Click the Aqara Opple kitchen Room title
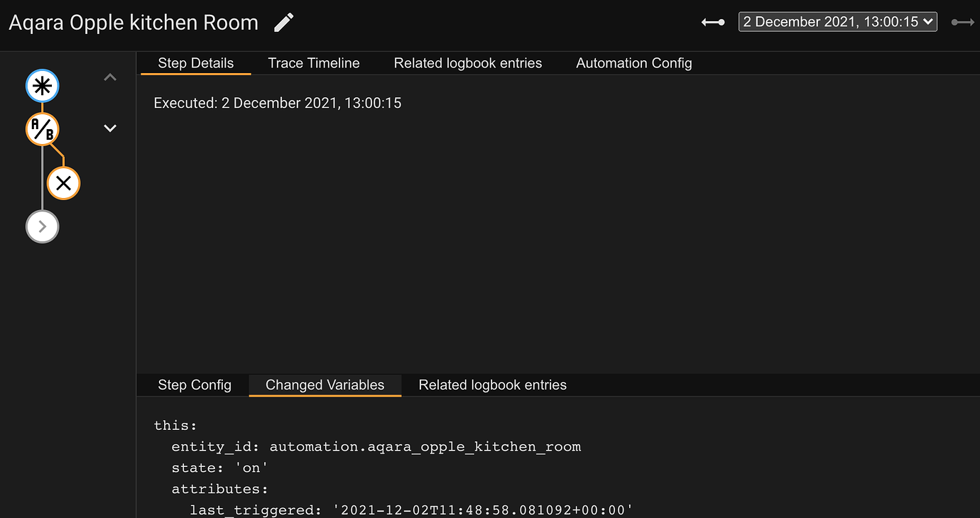Viewport: 980px width, 518px height. point(133,22)
